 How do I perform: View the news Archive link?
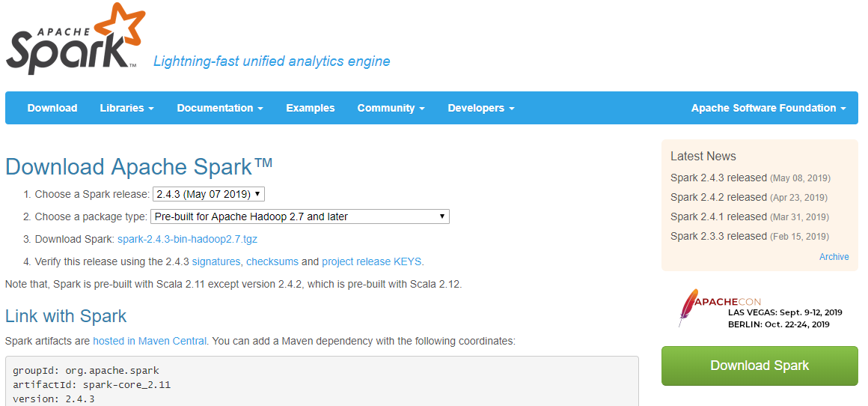[834, 257]
